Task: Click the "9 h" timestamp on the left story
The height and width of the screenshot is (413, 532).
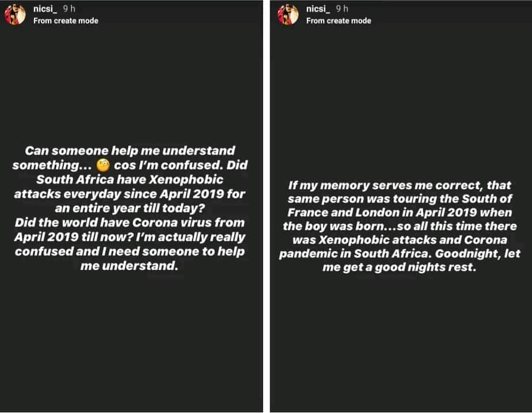Action: click(70, 9)
